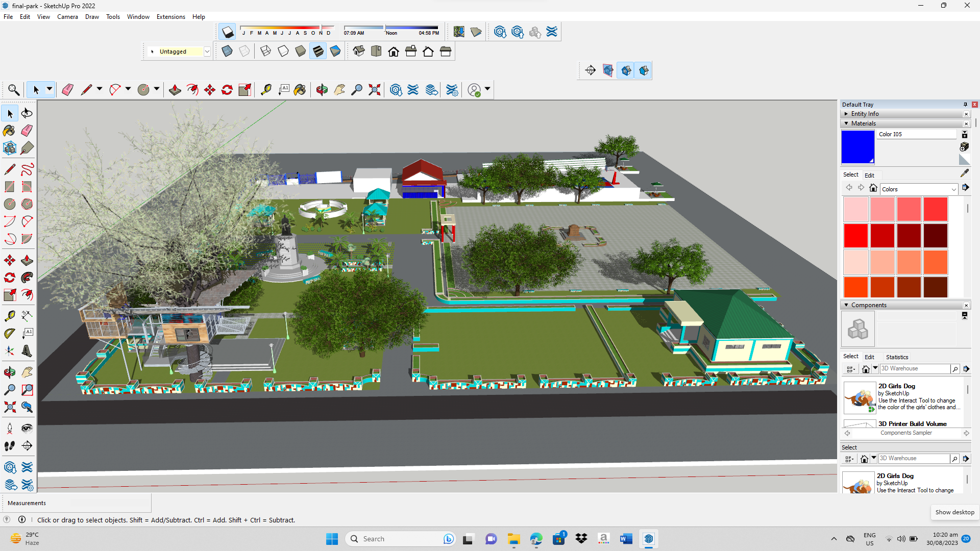Click the Show desktop button

click(954, 512)
